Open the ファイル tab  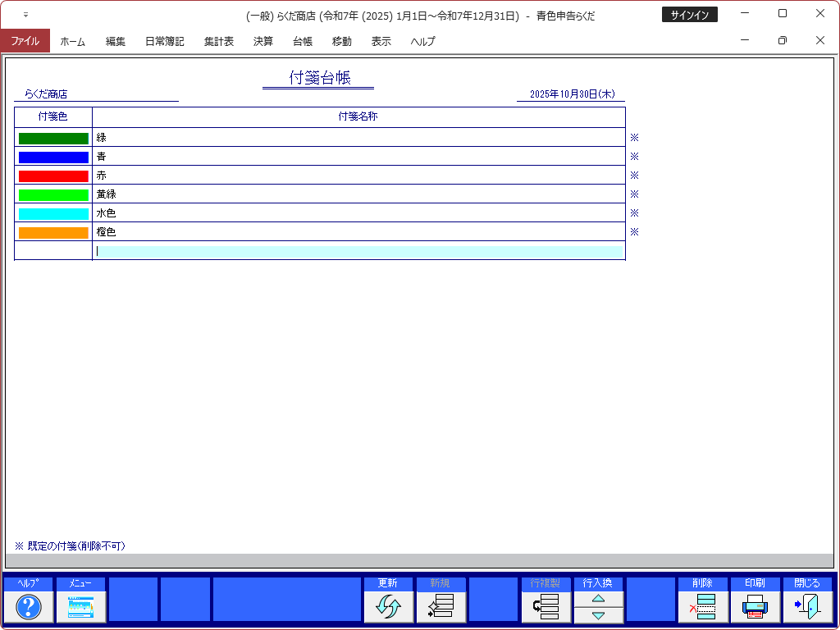click(x=25, y=41)
